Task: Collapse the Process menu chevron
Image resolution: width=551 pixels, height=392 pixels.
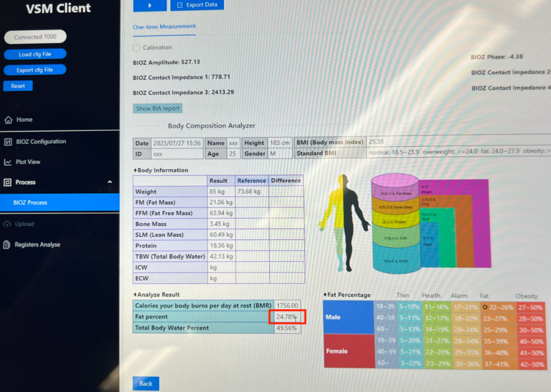Action: [x=110, y=182]
